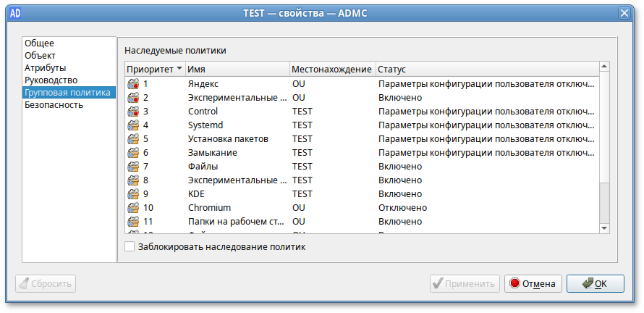The width and height of the screenshot is (644, 313).
Task: Click the policy icon for KDE
Action: pyautogui.click(x=133, y=193)
